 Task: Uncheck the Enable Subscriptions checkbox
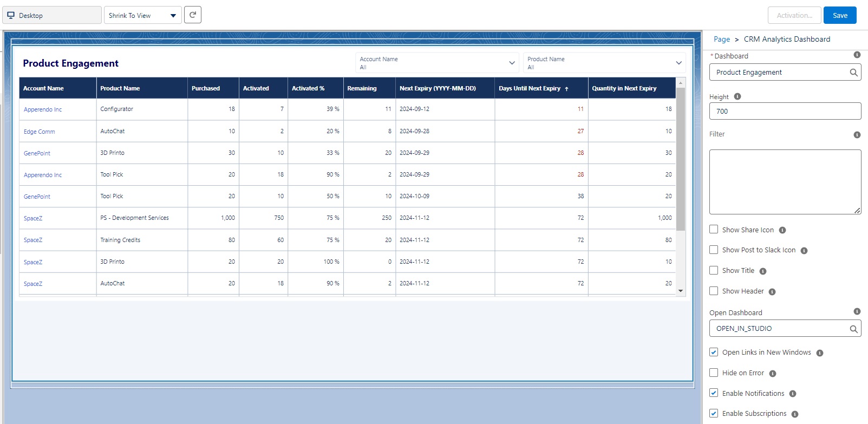point(714,413)
